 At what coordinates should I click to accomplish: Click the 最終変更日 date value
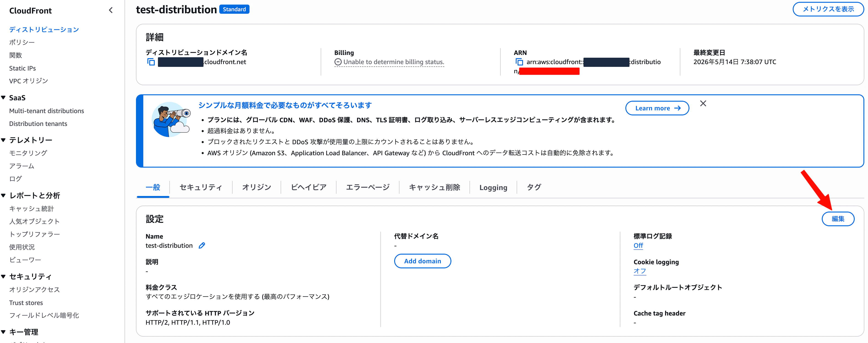(735, 62)
